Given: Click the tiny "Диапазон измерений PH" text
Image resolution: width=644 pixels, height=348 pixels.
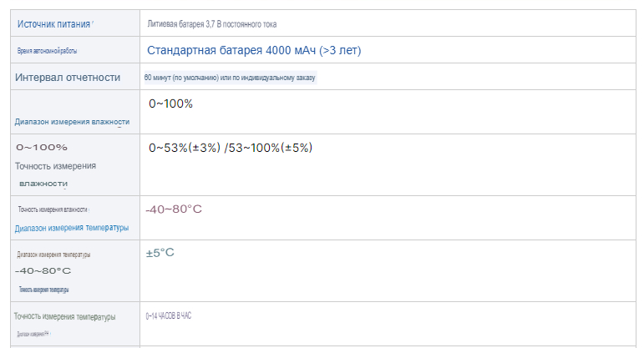Looking at the screenshot, I should [32, 334].
